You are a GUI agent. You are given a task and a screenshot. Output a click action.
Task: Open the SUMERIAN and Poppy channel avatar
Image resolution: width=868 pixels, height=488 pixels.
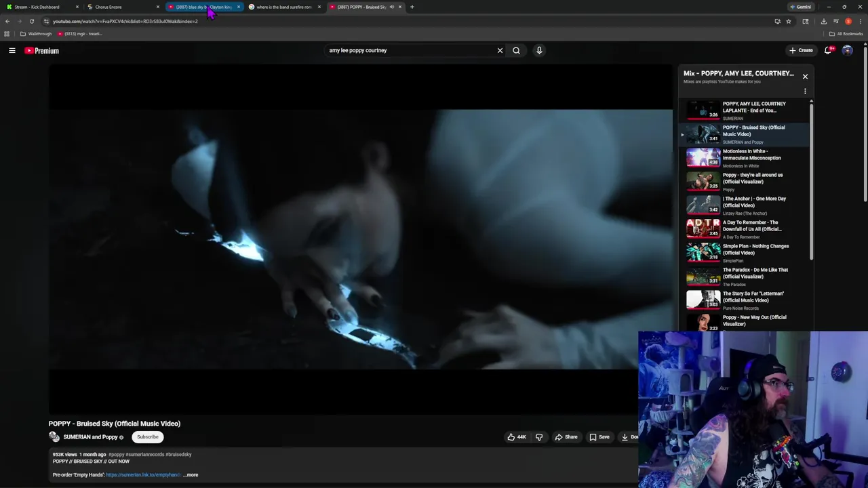coord(54,437)
